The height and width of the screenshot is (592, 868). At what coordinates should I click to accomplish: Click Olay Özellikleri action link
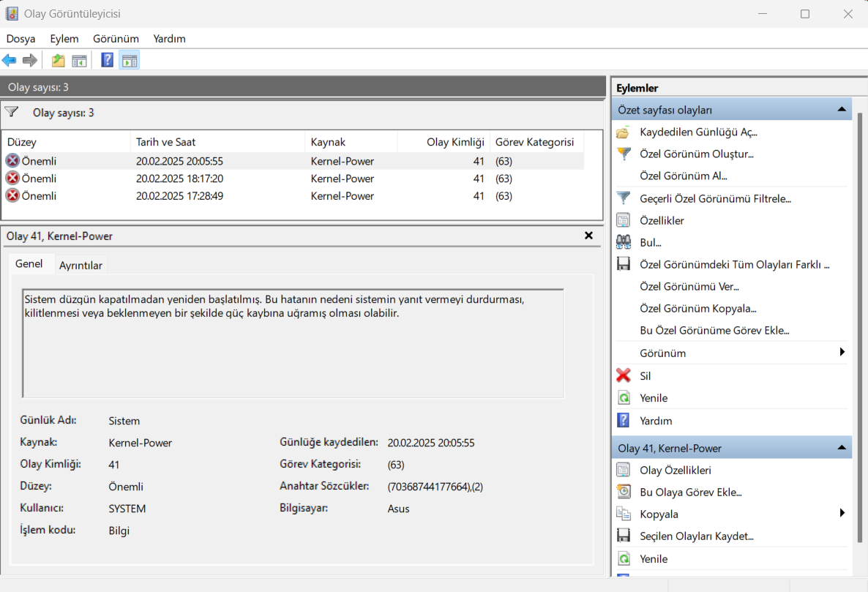[675, 470]
